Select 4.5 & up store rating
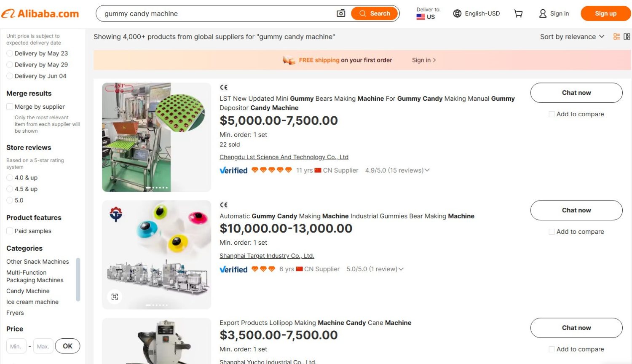Image resolution: width=632 pixels, height=364 pixels. pyautogui.click(x=10, y=189)
